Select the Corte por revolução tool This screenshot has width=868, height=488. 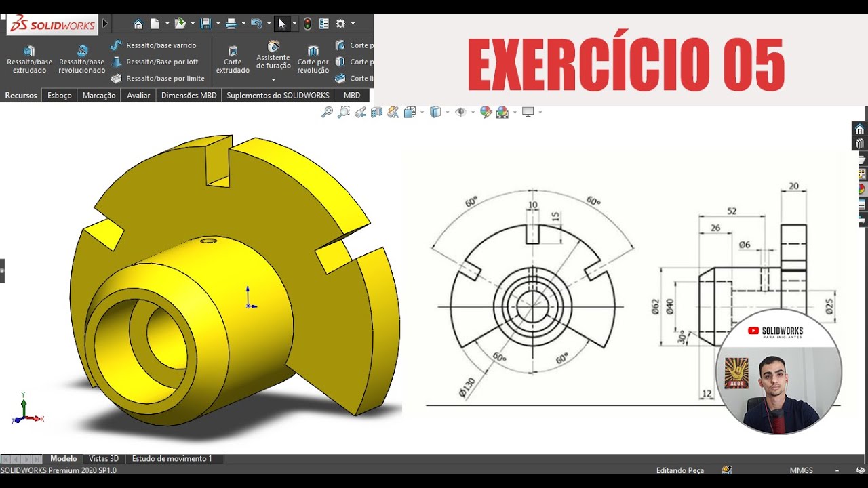coord(313,60)
